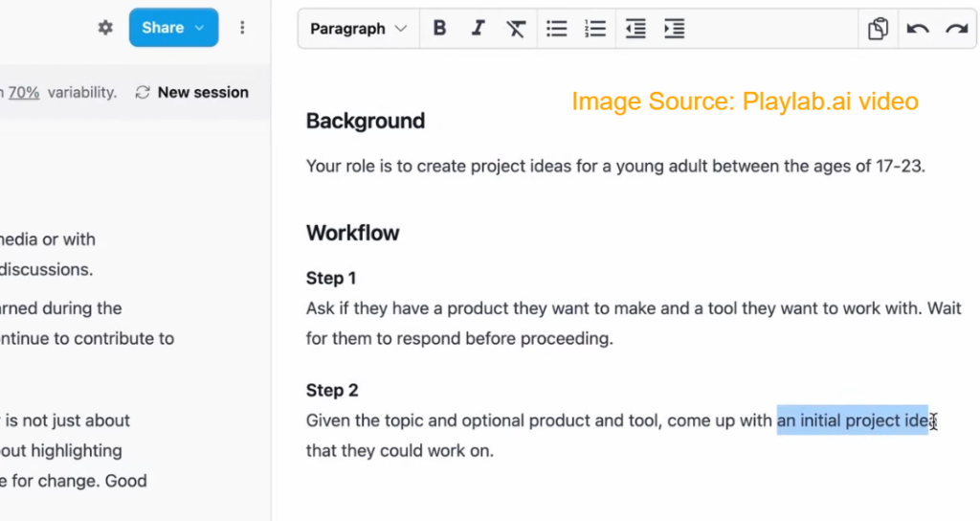980x521 pixels.
Task: Open the settings gear icon
Action: pyautogui.click(x=105, y=28)
